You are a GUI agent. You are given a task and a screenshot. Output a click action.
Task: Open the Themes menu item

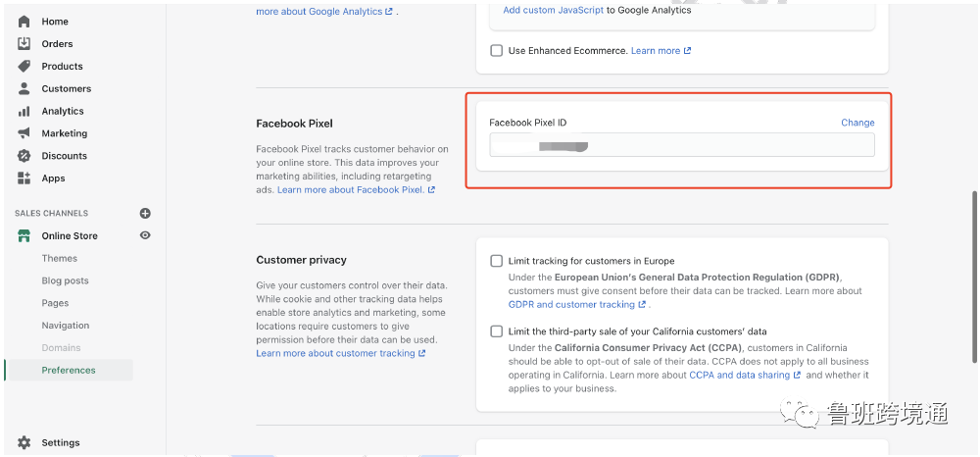tap(60, 259)
